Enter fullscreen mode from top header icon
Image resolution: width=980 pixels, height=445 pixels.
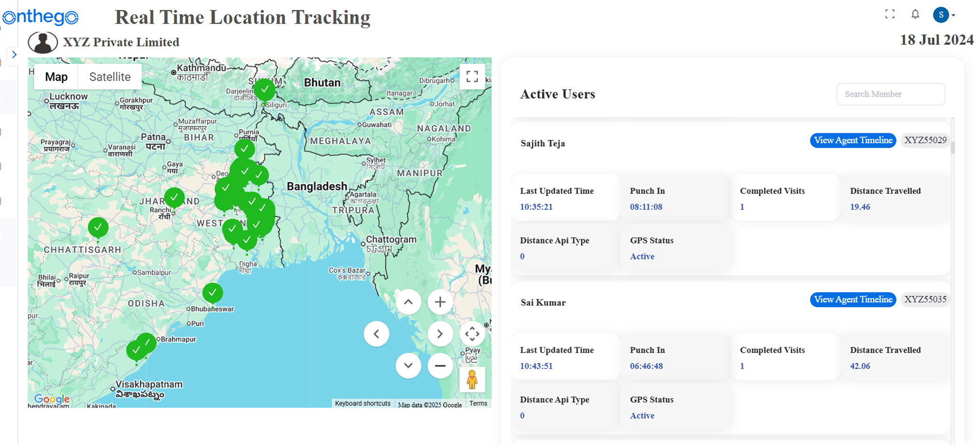(889, 15)
